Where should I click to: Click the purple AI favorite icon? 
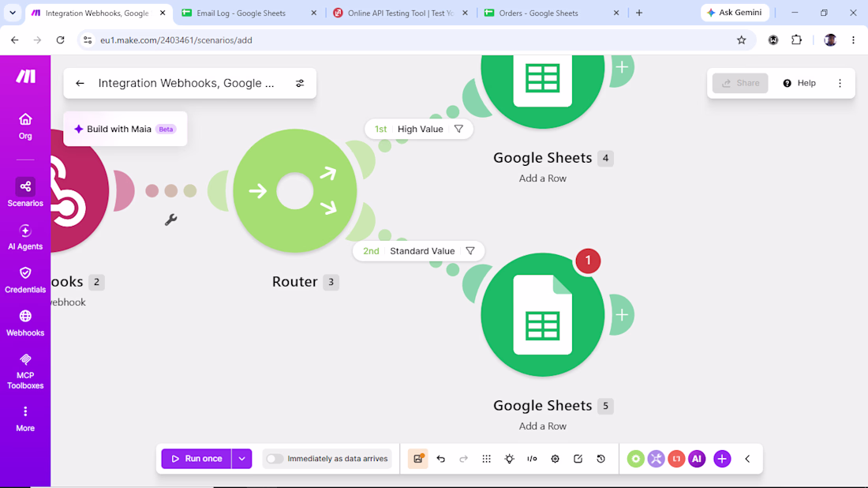point(697,459)
